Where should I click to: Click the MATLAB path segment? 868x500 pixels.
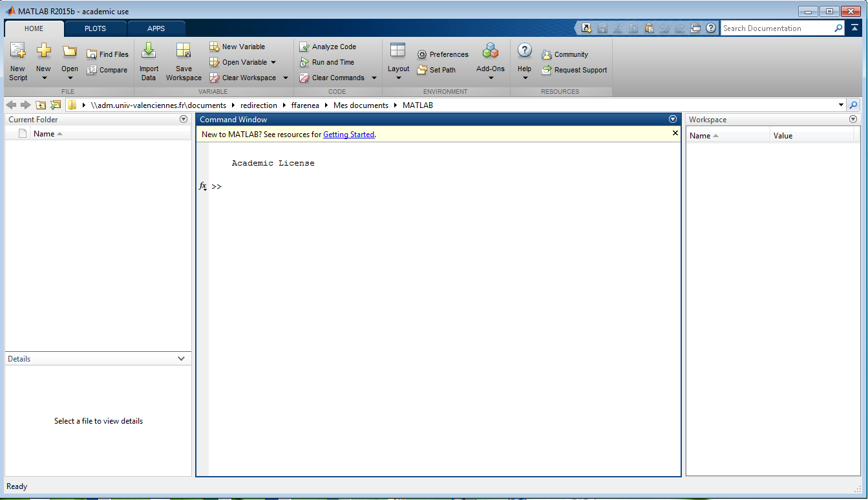click(x=418, y=105)
